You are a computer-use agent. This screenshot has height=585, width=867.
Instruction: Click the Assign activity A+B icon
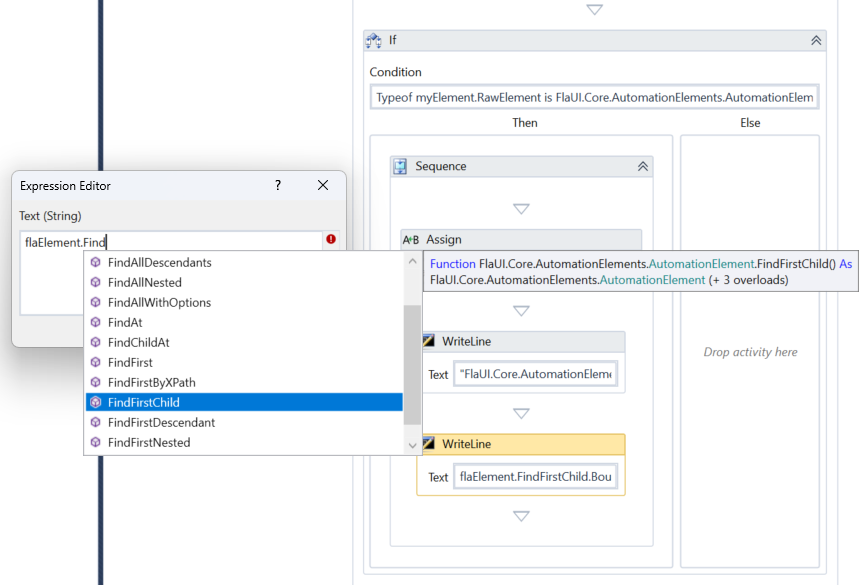(x=411, y=240)
